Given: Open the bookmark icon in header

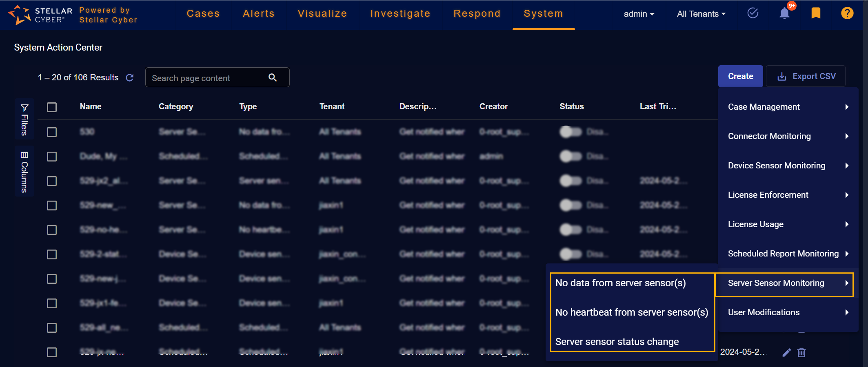Looking at the screenshot, I should [x=815, y=13].
